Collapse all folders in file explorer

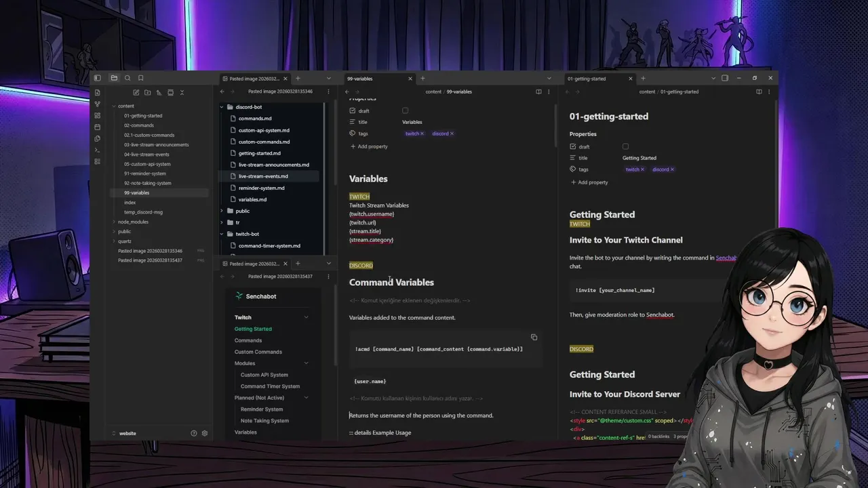tap(182, 92)
